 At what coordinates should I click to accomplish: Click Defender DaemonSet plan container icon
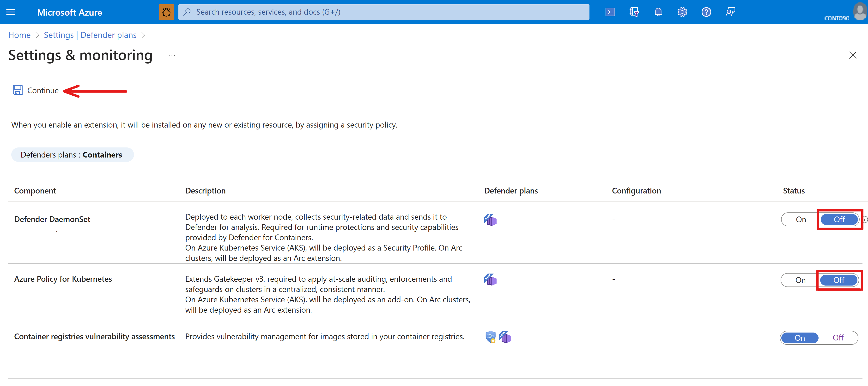pyautogui.click(x=490, y=220)
